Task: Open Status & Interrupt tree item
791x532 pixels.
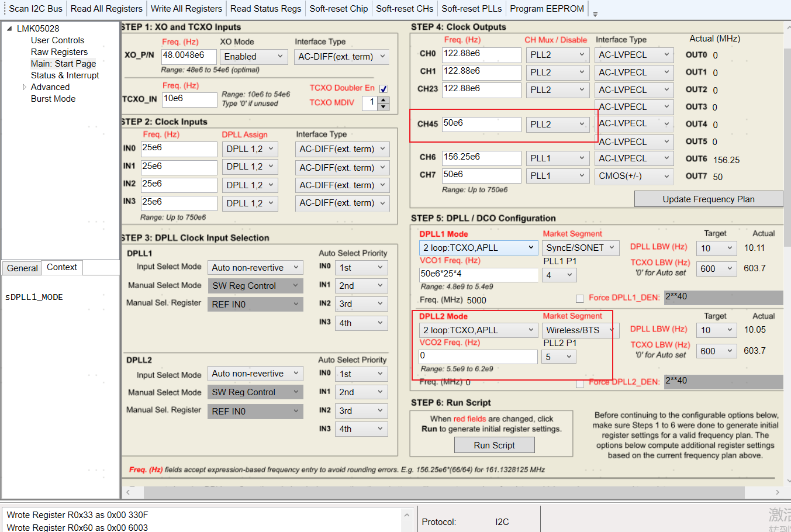Action: (65, 75)
